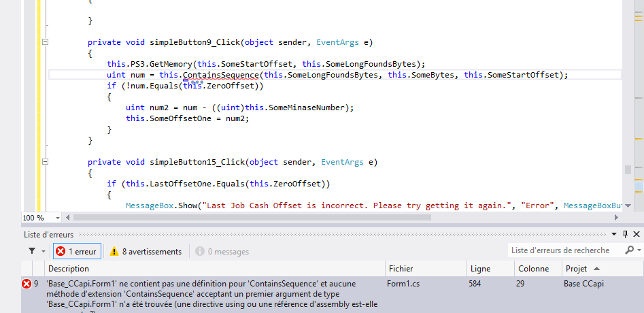The image size is (644, 313).
Task: Collapse the simpleButton9_Click method outline
Action: tap(45, 42)
